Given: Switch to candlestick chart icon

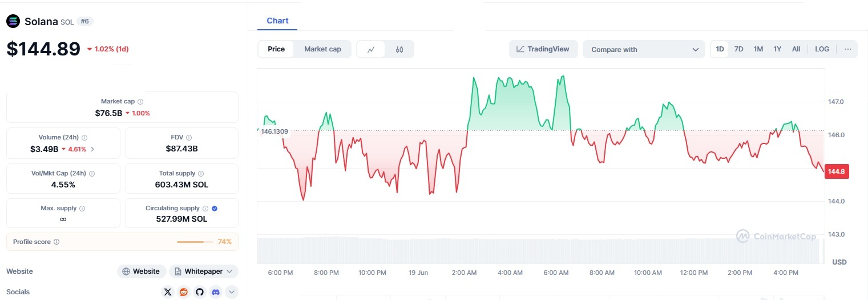Looking at the screenshot, I should point(399,49).
